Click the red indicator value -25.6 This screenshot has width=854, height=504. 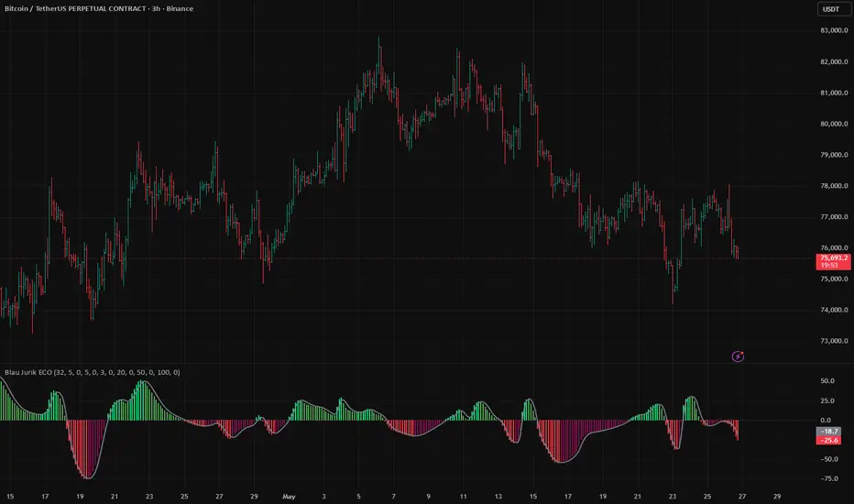pos(828,440)
